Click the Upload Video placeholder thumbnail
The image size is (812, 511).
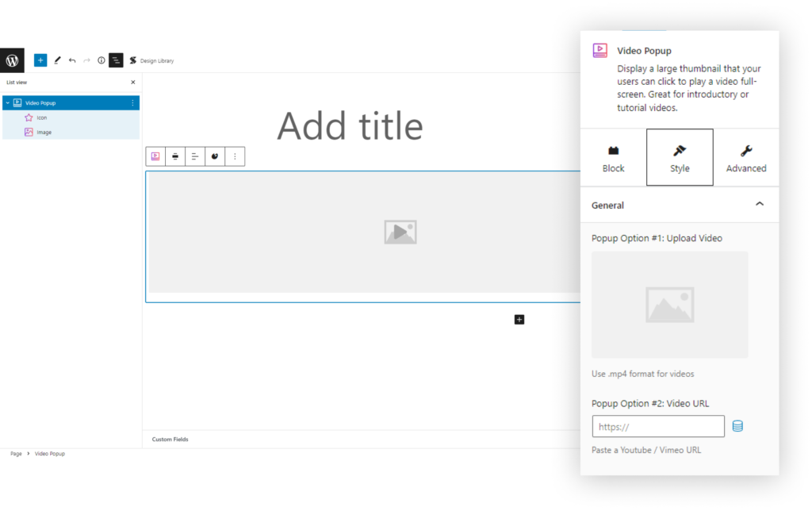click(x=669, y=304)
